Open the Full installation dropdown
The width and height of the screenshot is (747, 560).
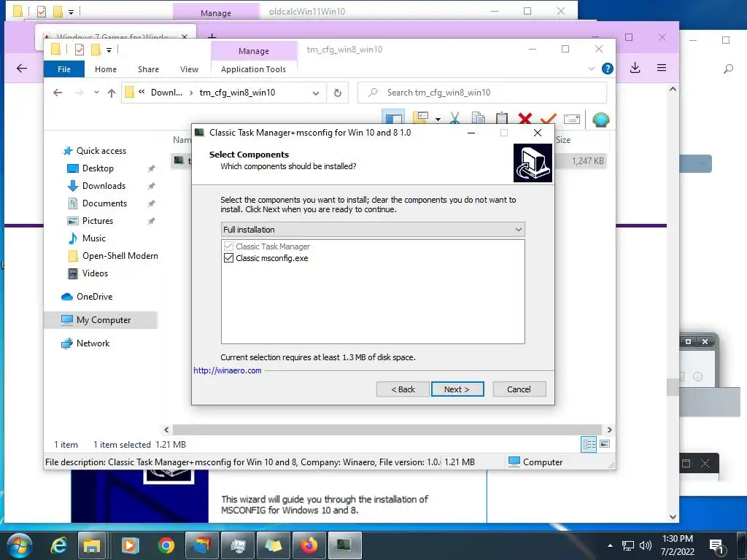(373, 230)
